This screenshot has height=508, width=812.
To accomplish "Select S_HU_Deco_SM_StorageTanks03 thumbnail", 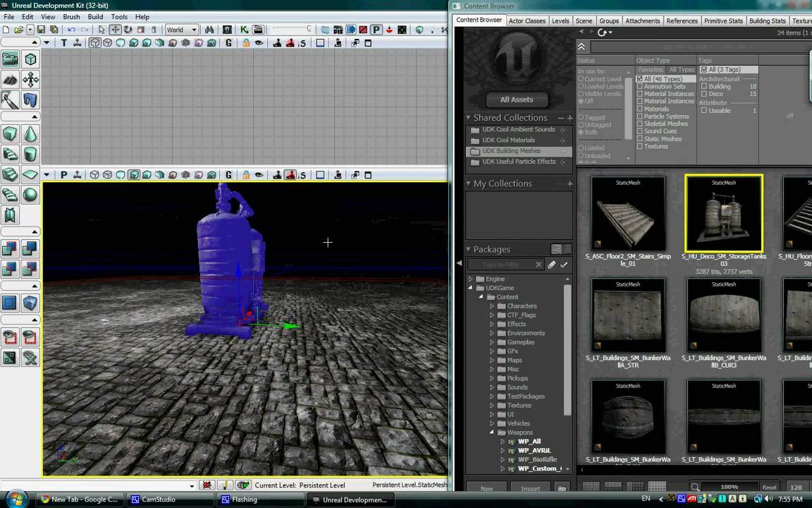I will point(723,213).
